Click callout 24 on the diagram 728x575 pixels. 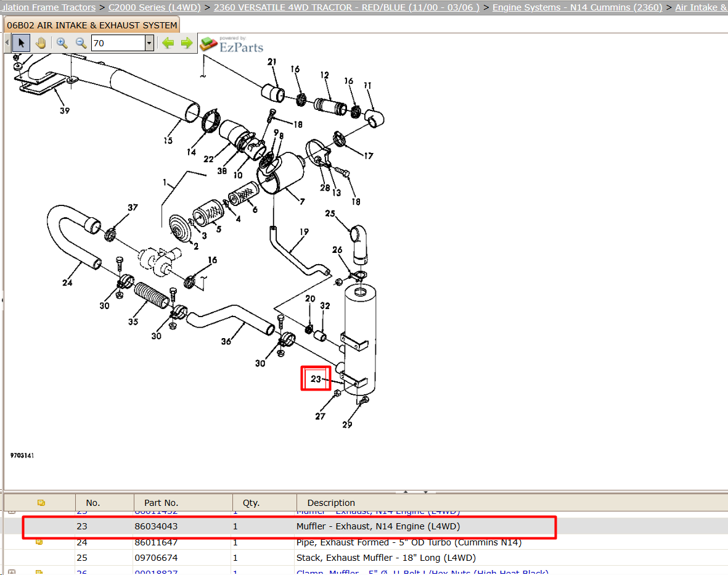pos(67,282)
